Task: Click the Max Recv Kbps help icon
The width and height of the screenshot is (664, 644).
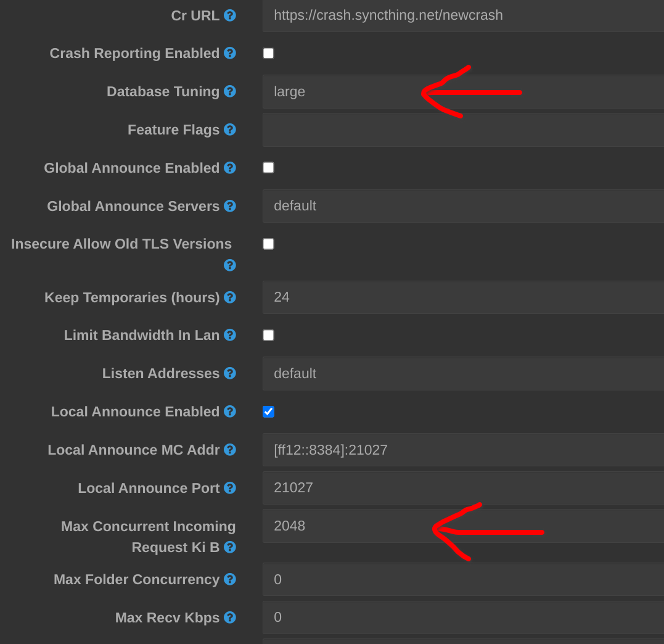Action: point(230,617)
